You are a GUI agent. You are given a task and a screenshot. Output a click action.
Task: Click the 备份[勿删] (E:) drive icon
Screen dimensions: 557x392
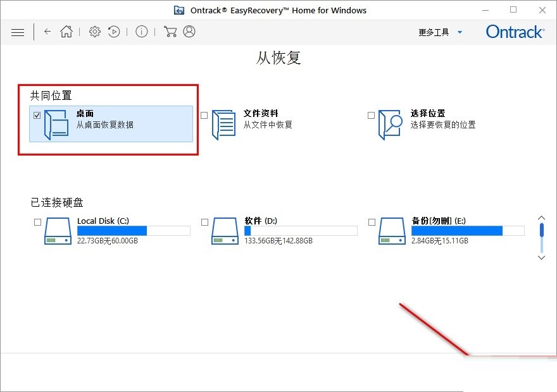[x=392, y=231]
